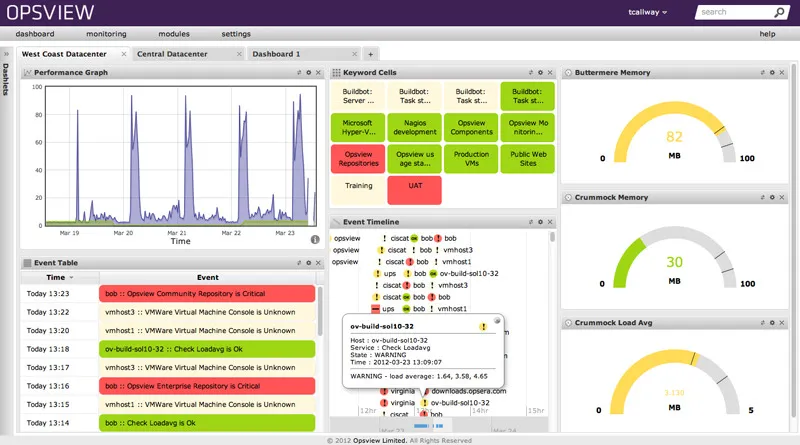Add a new dashboard tab with plus
The width and height of the screenshot is (800, 445).
(x=370, y=54)
